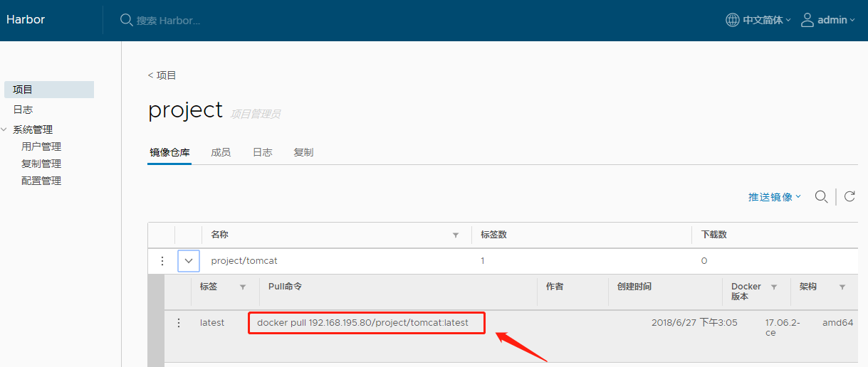This screenshot has height=367, width=868.
Task: Open the 推送镜像 dropdown
Action: 774,197
